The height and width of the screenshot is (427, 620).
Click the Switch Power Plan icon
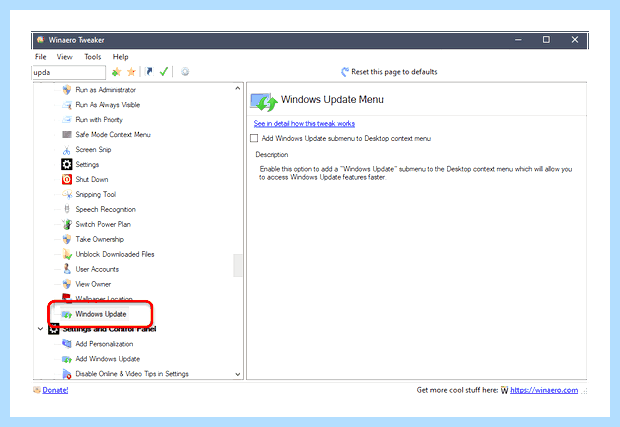point(67,224)
